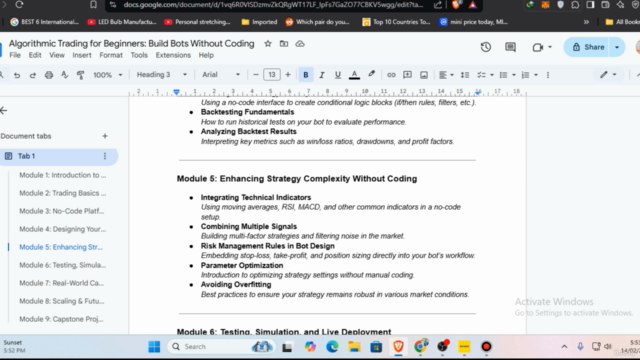Insert an image from toolbar
Image resolution: width=640 pixels, height=360 pixels.
pos(424,75)
